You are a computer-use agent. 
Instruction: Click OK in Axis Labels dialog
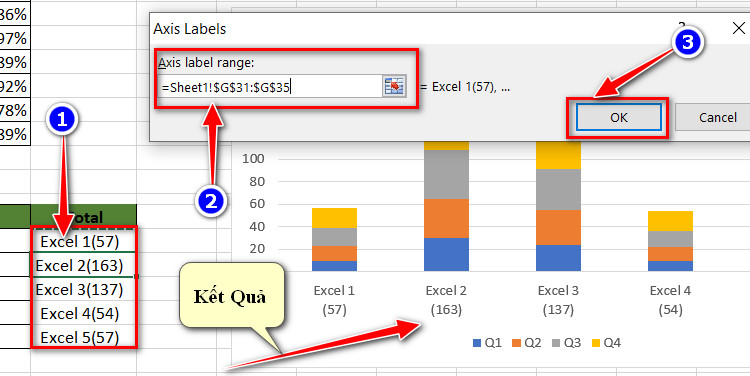[618, 117]
